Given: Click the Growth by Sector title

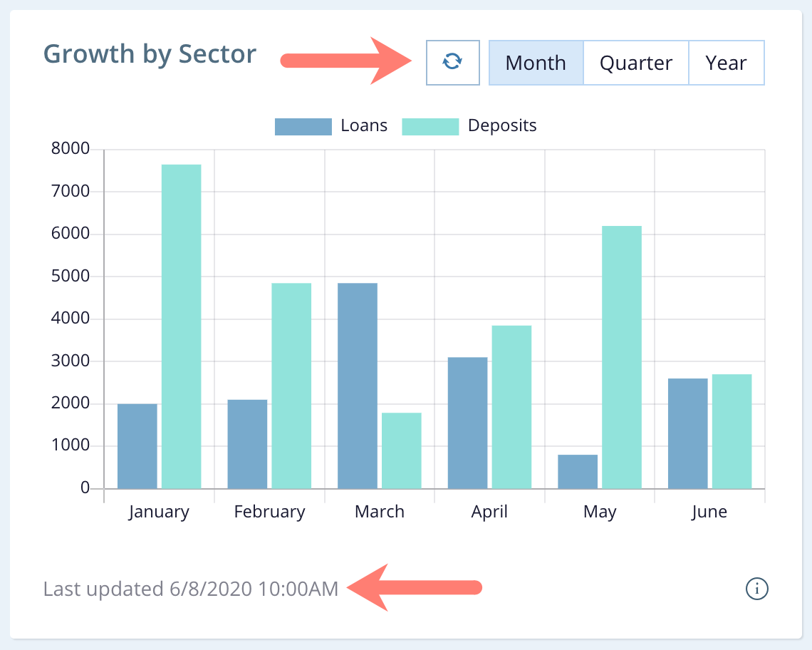Looking at the screenshot, I should (150, 54).
